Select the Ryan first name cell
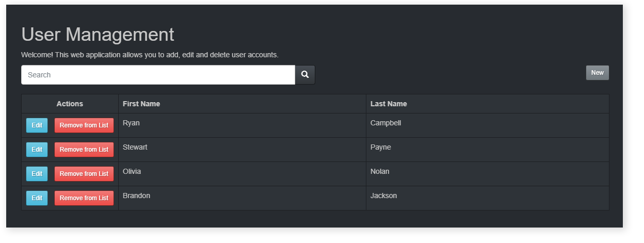Screen dimensions: 644x243 (x=131, y=123)
